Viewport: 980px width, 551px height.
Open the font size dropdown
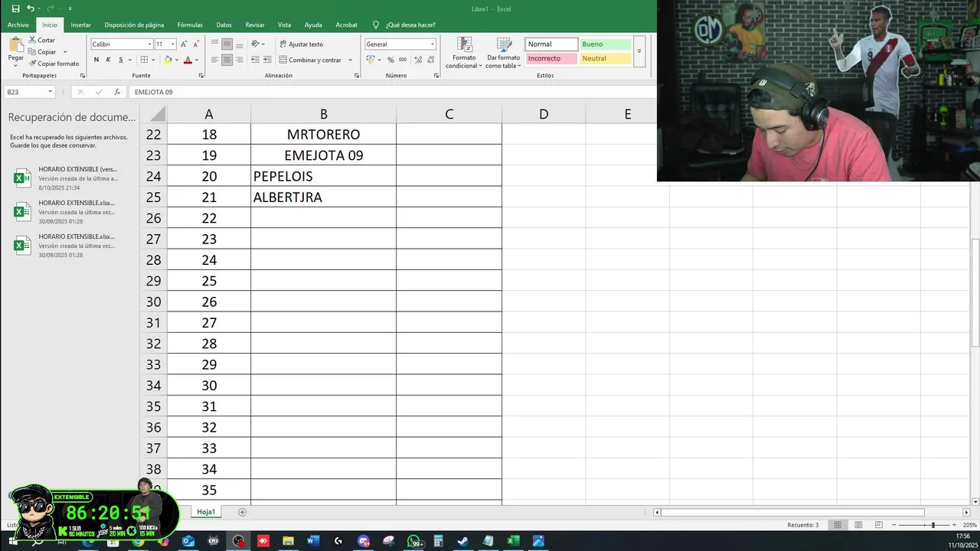pos(173,44)
